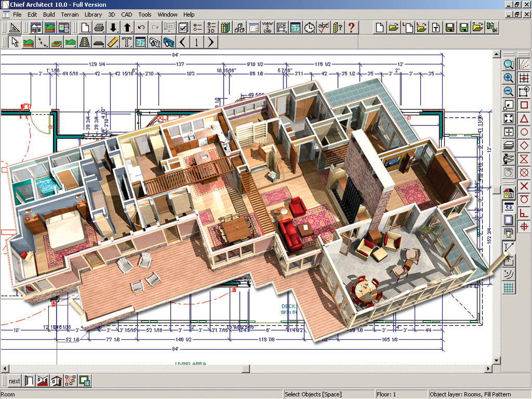
Task: Click the Zoom Out minus magnifier
Action: point(508,92)
